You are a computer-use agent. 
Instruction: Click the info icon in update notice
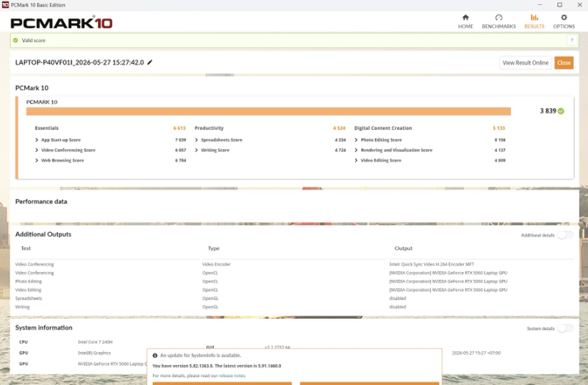tap(155, 356)
